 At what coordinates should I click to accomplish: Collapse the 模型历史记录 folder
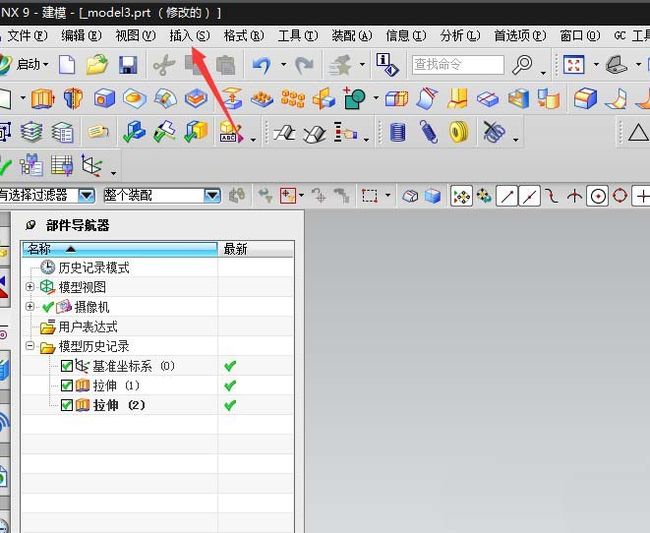(x=29, y=346)
